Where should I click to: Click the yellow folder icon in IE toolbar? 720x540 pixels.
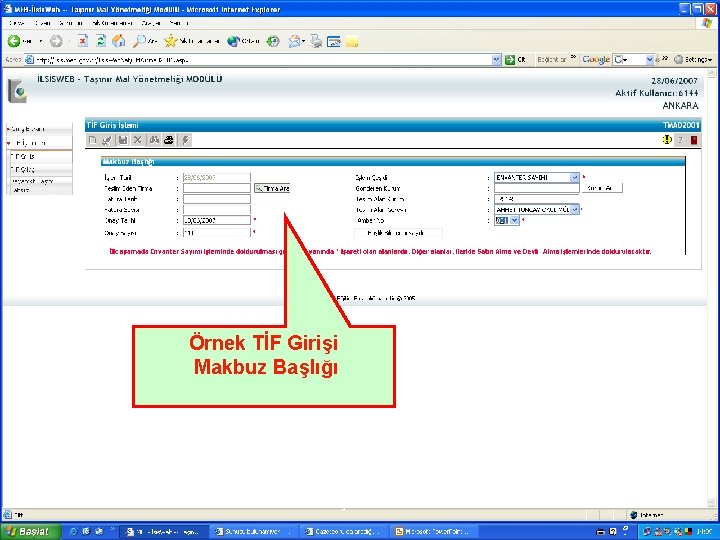(x=352, y=42)
